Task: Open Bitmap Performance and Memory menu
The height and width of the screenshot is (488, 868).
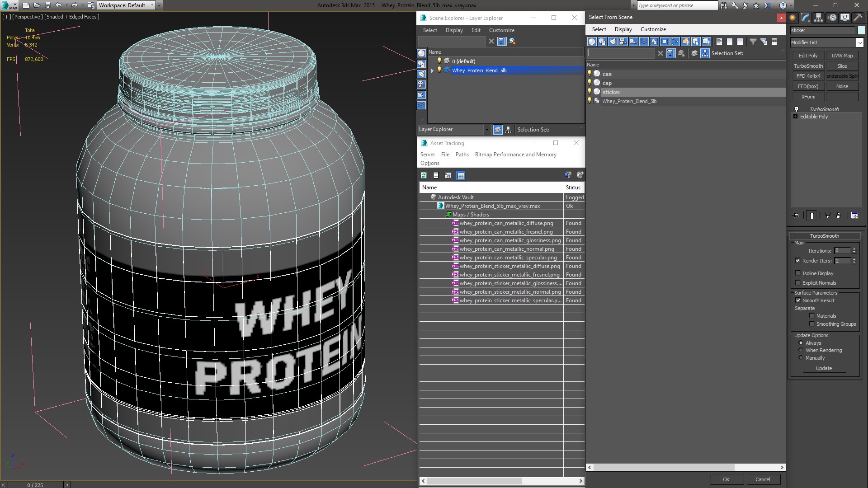Action: (515, 155)
